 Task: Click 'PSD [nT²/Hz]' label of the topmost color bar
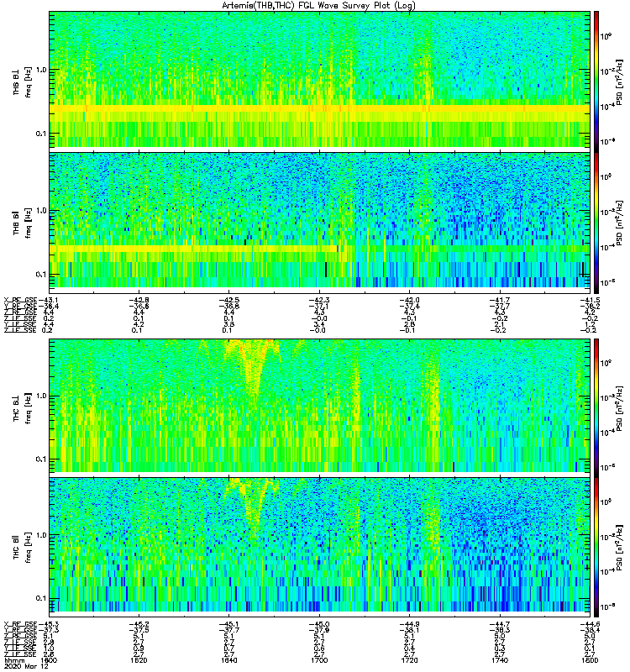(x=620, y=81)
